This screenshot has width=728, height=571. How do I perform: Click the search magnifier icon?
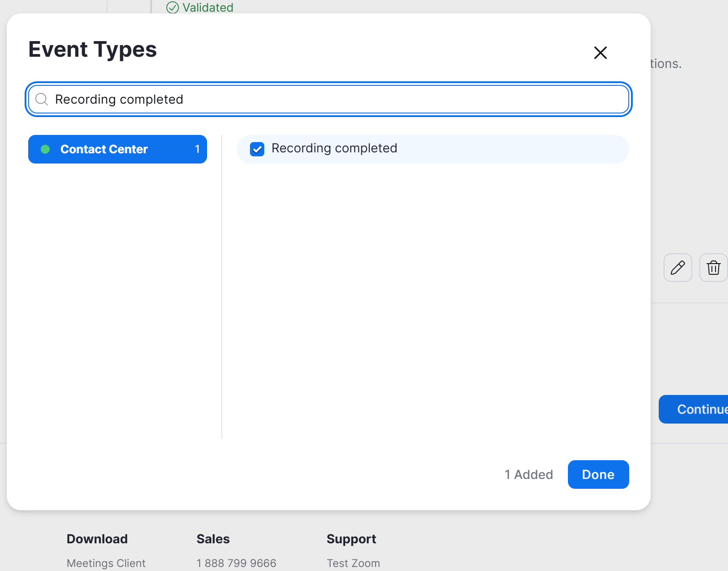(x=42, y=99)
